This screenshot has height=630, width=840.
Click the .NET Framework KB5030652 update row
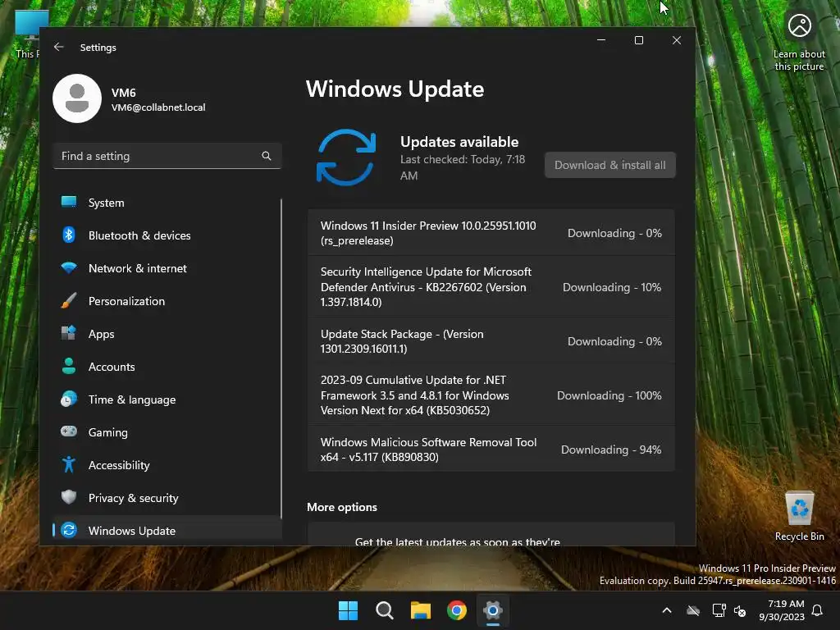pos(491,395)
